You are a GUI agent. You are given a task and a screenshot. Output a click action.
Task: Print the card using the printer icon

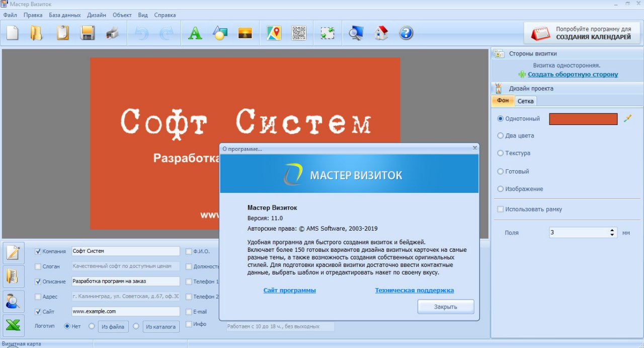tap(112, 33)
